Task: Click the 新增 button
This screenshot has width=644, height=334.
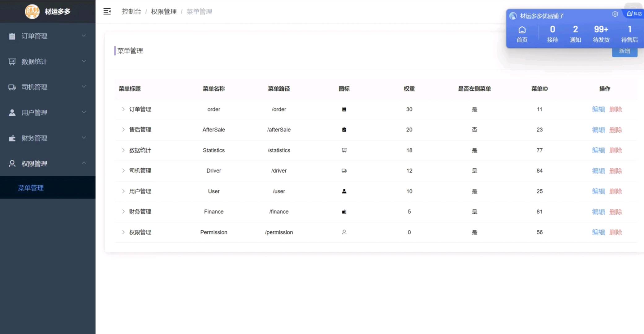Action: pos(625,51)
